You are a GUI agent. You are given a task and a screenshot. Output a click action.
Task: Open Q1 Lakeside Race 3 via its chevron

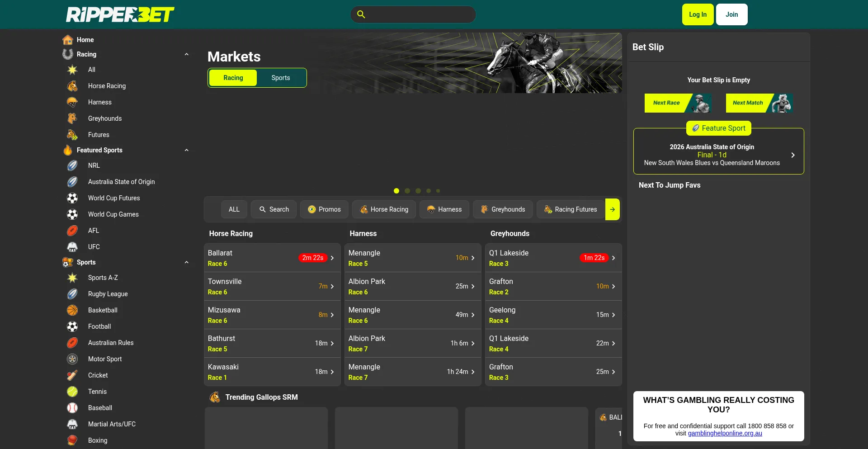[613, 258]
